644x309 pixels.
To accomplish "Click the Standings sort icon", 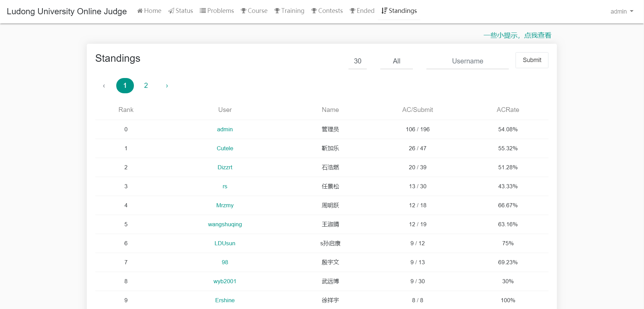I will click(x=384, y=11).
